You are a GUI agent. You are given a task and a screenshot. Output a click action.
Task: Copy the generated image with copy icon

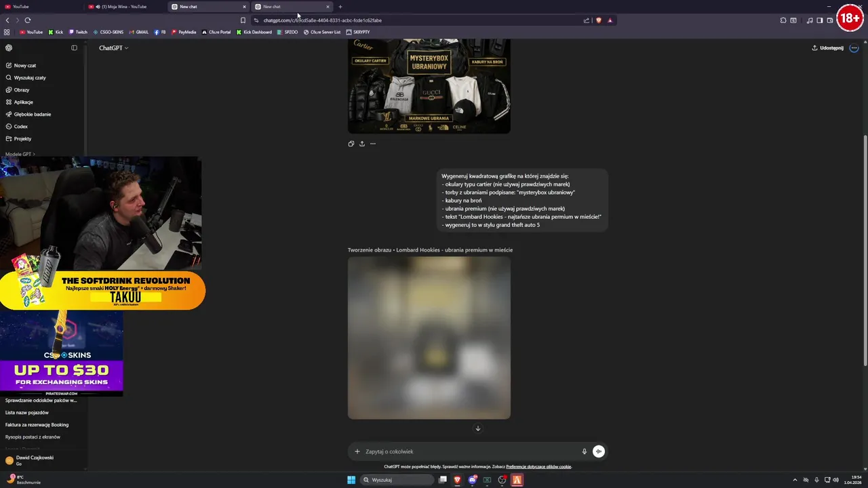(351, 144)
